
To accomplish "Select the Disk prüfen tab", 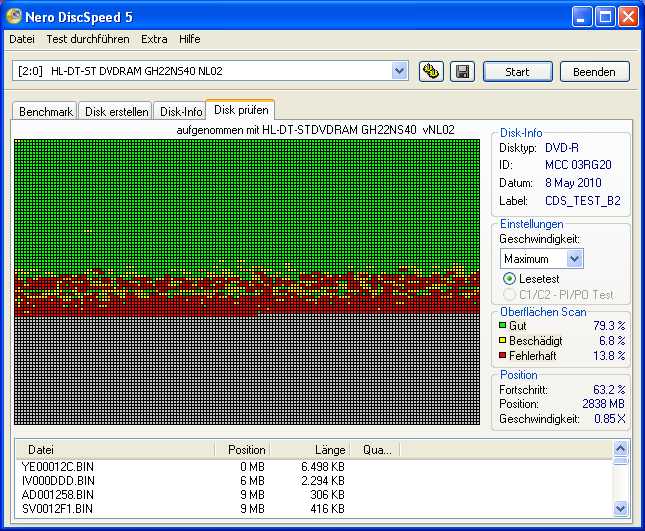I will pyautogui.click(x=241, y=110).
